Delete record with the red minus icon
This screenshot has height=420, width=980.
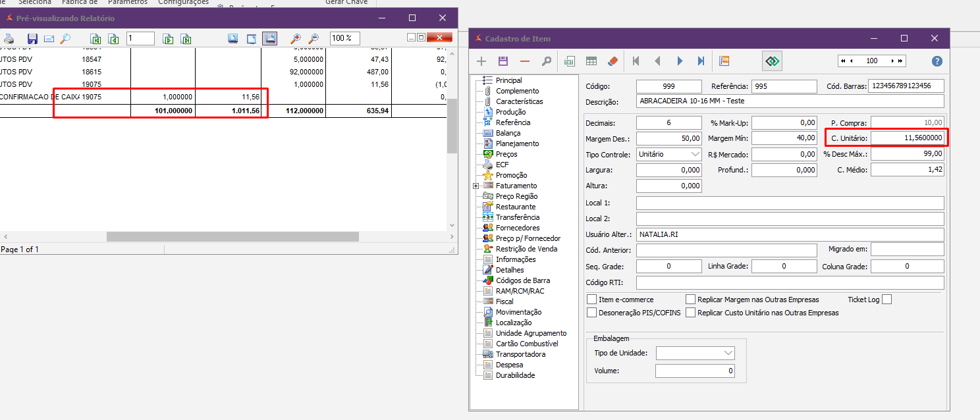[525, 61]
